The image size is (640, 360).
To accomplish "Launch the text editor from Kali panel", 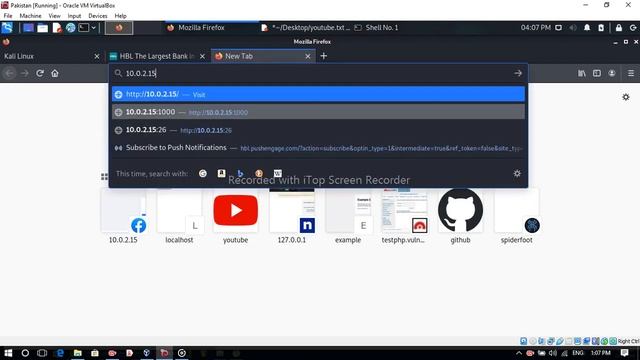I will tap(57, 28).
